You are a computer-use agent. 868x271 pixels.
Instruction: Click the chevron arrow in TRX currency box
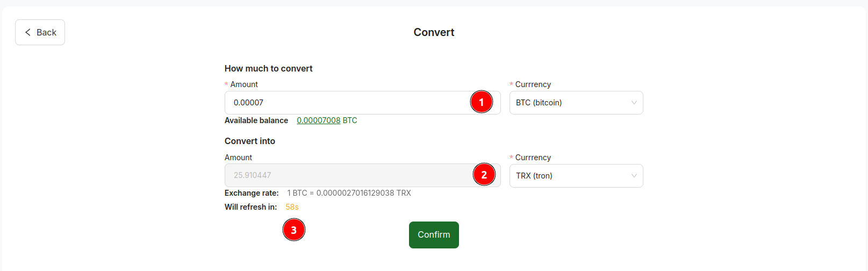point(634,176)
